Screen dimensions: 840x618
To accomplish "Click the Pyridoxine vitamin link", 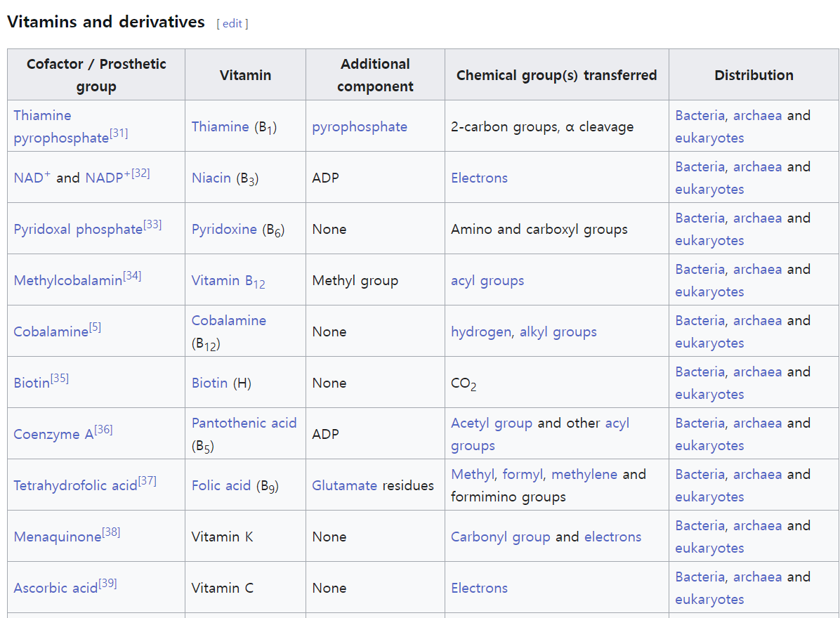I will click(224, 229).
